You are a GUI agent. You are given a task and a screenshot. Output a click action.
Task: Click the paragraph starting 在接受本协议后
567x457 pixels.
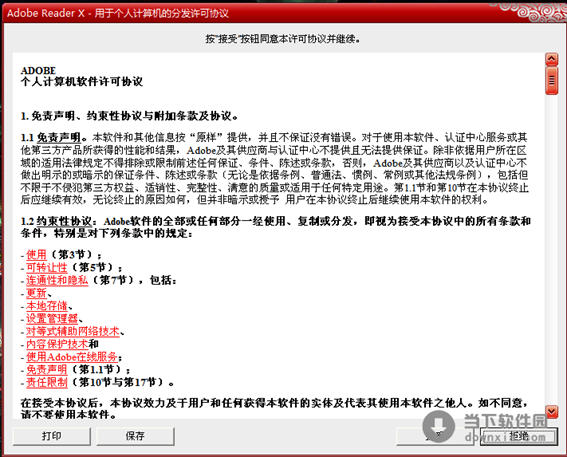tap(275, 408)
